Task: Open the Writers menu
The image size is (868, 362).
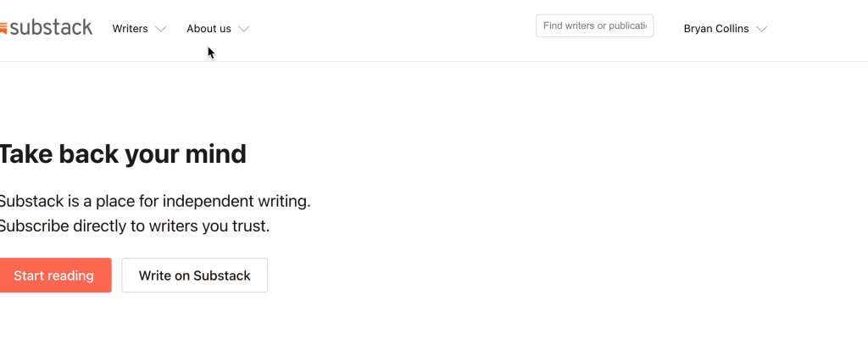Action: (130, 29)
